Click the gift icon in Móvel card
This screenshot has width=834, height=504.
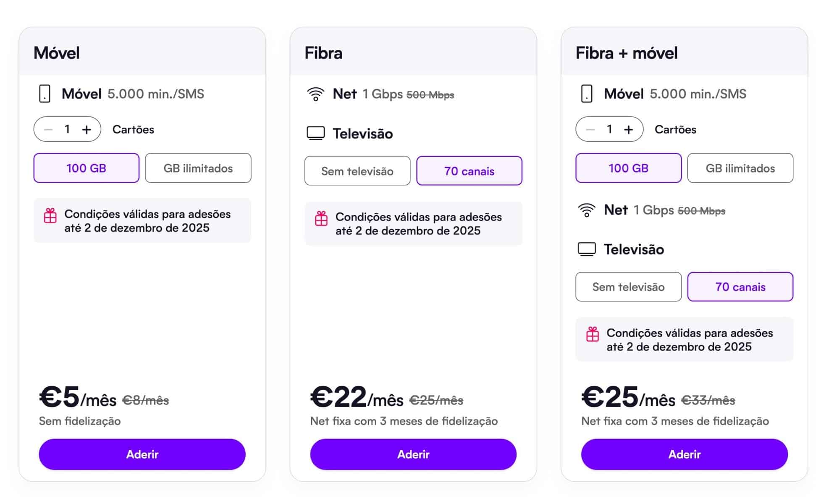click(50, 215)
